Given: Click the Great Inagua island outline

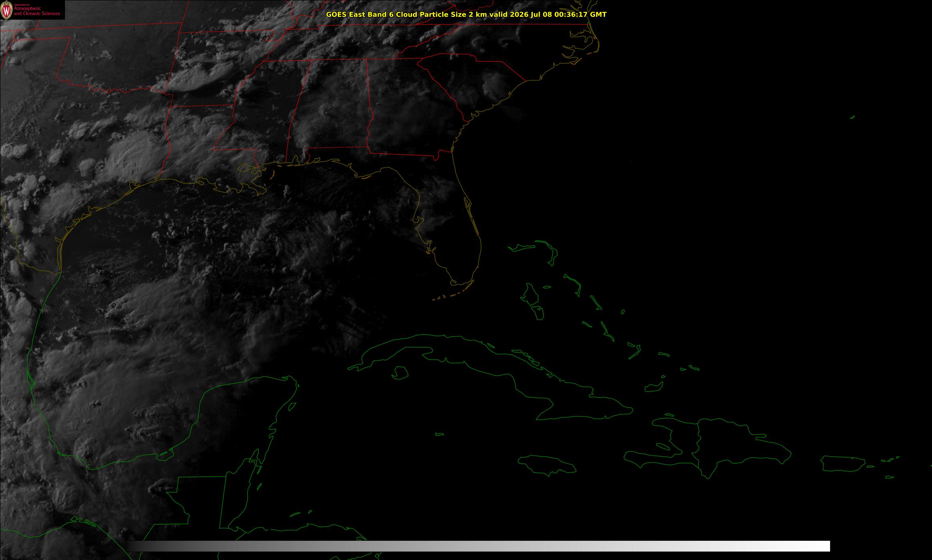Looking at the screenshot, I should pyautogui.click(x=653, y=387).
